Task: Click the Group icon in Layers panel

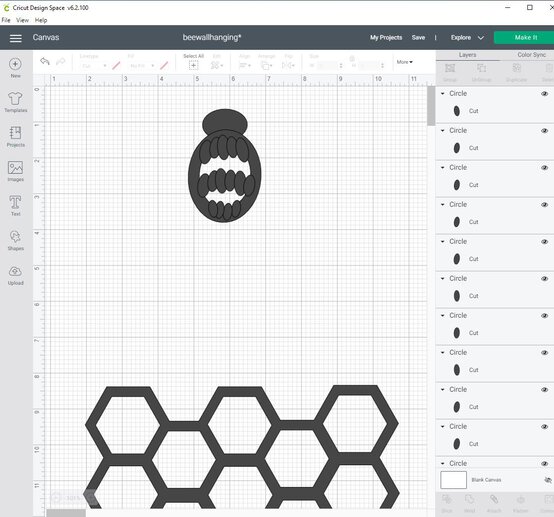Action: coord(450,68)
